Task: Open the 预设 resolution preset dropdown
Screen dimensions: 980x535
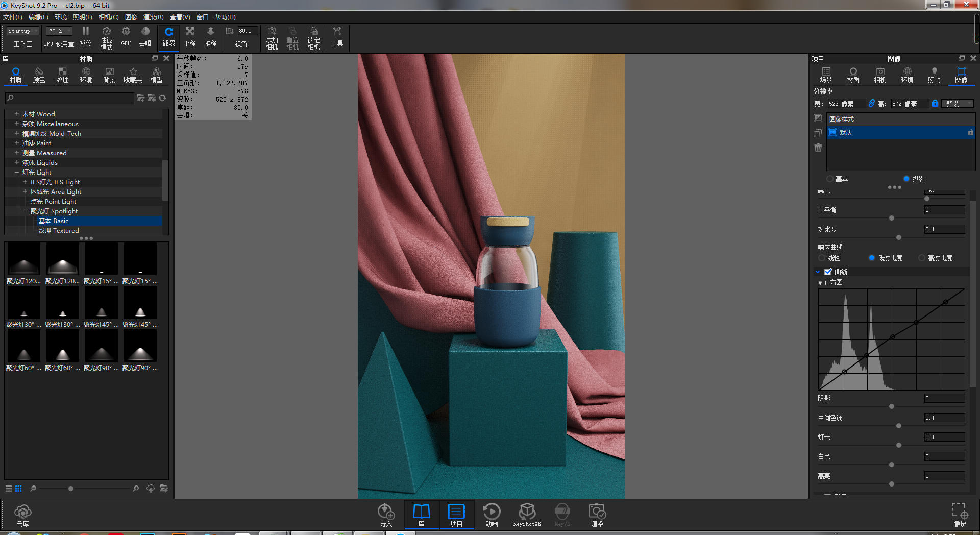Action: click(957, 103)
